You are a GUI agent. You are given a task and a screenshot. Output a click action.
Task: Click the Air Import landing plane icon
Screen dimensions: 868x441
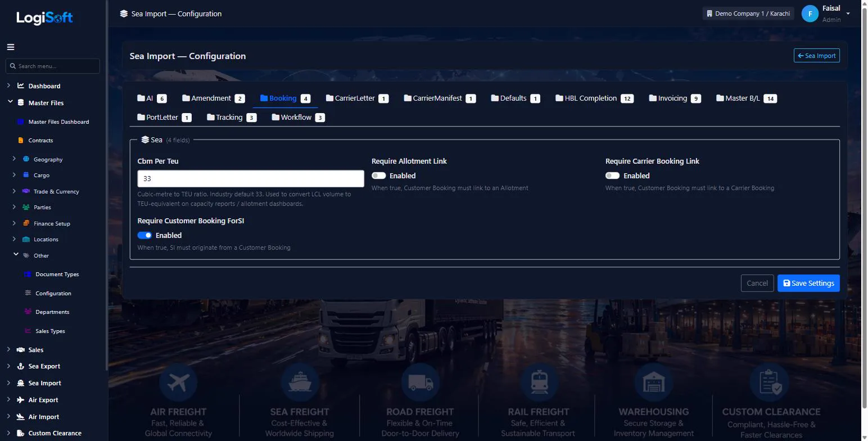21,417
